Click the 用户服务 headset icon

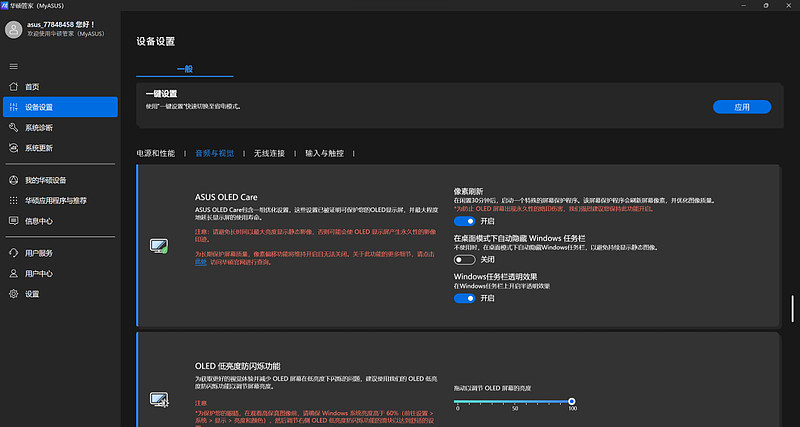point(14,253)
